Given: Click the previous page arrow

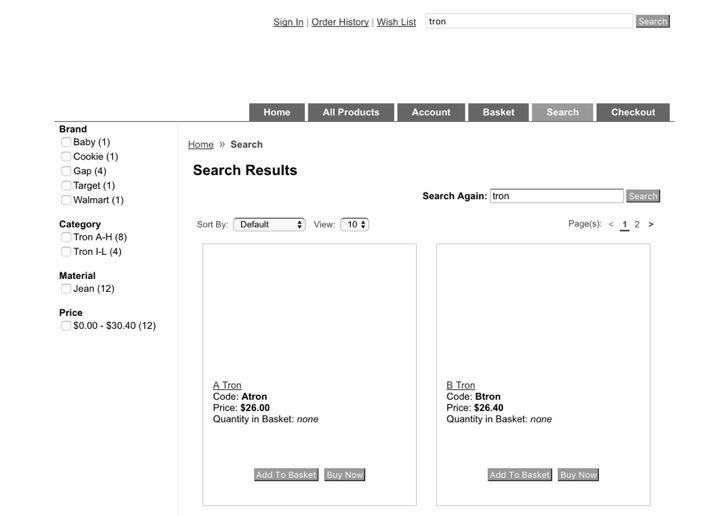Looking at the screenshot, I should pyautogui.click(x=611, y=224).
